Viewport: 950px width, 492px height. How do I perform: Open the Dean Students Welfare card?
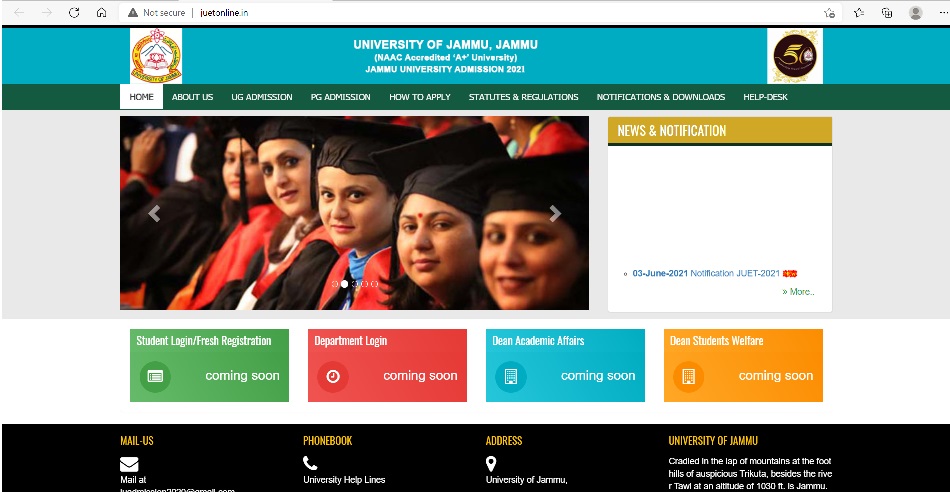click(743, 365)
